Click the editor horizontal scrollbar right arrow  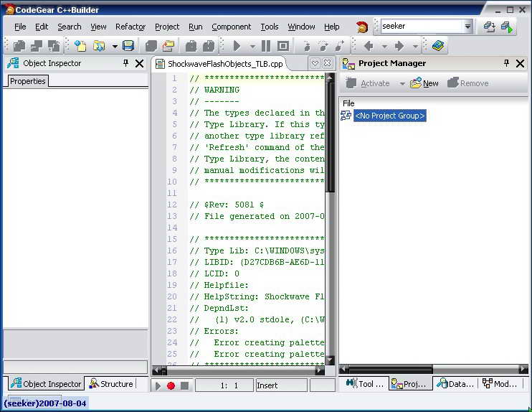320,370
